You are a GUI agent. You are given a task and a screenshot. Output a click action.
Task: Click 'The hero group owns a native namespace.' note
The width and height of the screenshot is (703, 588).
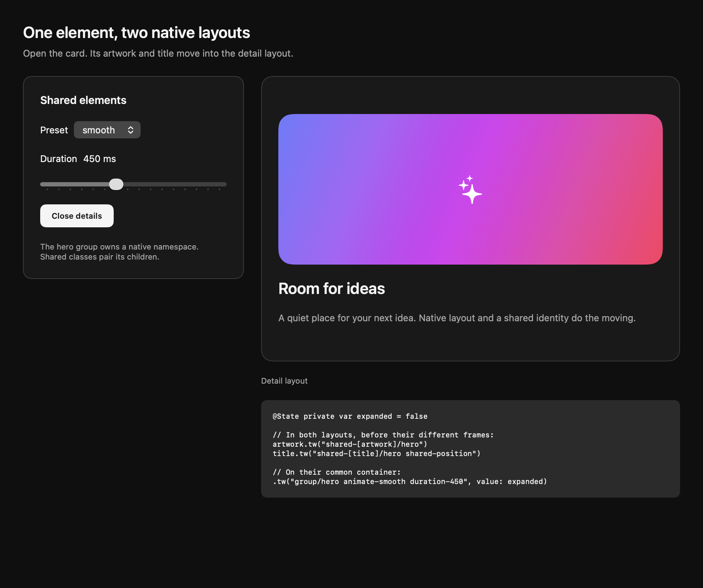(x=119, y=247)
